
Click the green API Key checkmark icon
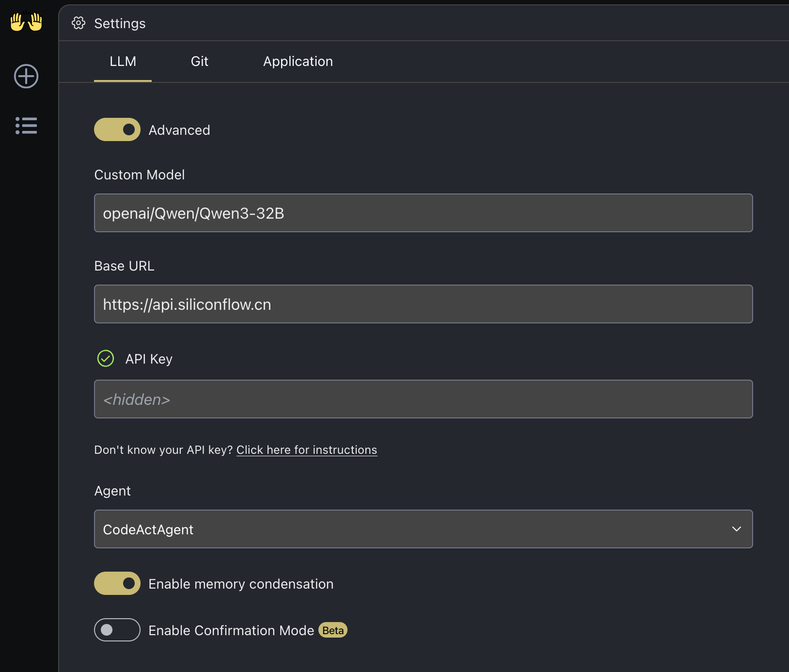pyautogui.click(x=106, y=358)
